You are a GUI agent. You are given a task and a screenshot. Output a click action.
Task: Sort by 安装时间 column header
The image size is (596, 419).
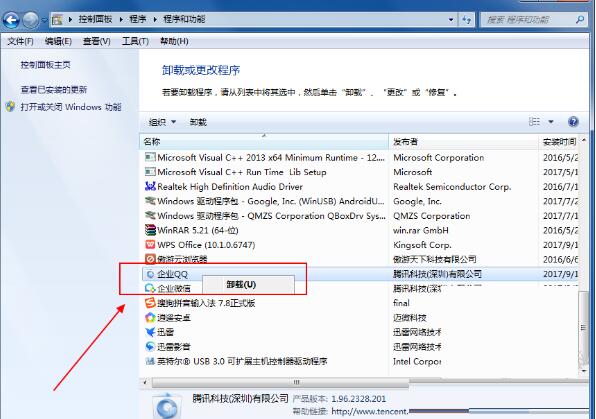tap(559, 142)
